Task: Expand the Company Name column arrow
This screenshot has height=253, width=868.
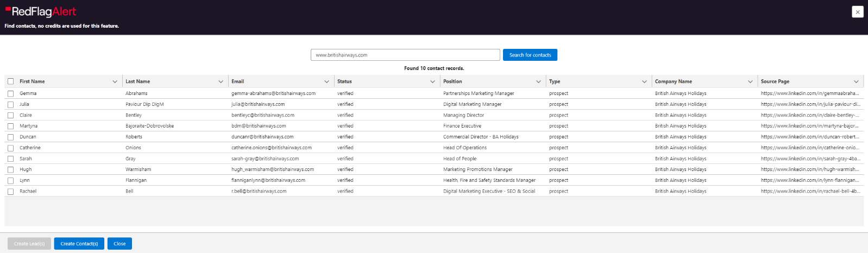Action: click(750, 81)
